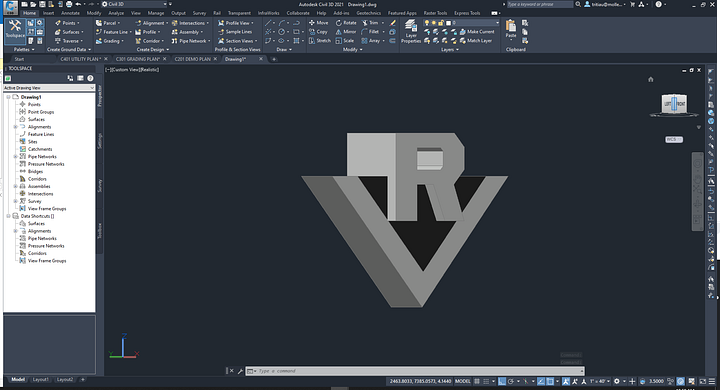Click the Prospector side tab in Toolspace
Screen dimensions: 720x390
click(100, 96)
